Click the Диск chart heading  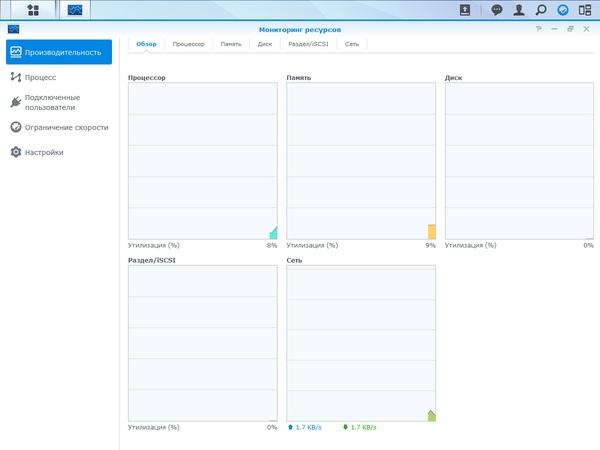click(453, 78)
